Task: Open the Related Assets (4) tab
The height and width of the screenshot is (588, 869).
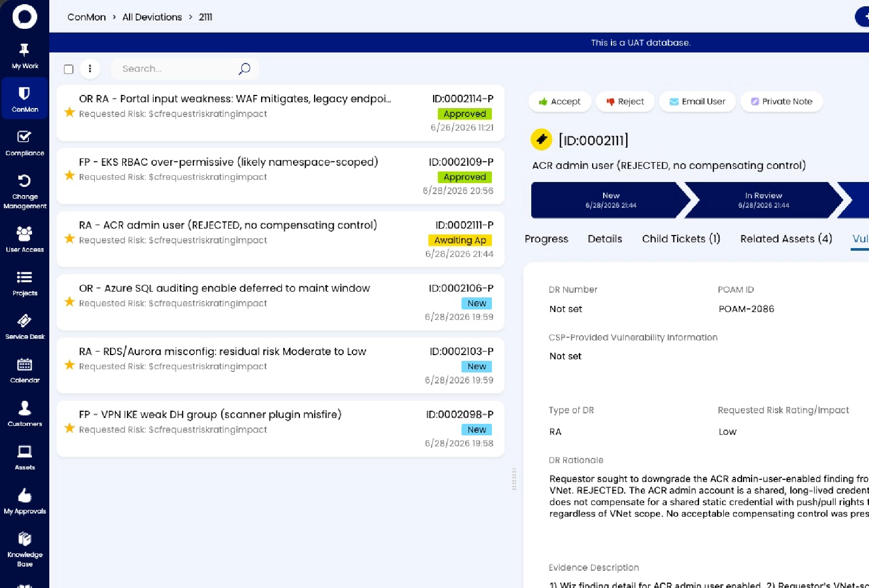Action: coord(786,239)
